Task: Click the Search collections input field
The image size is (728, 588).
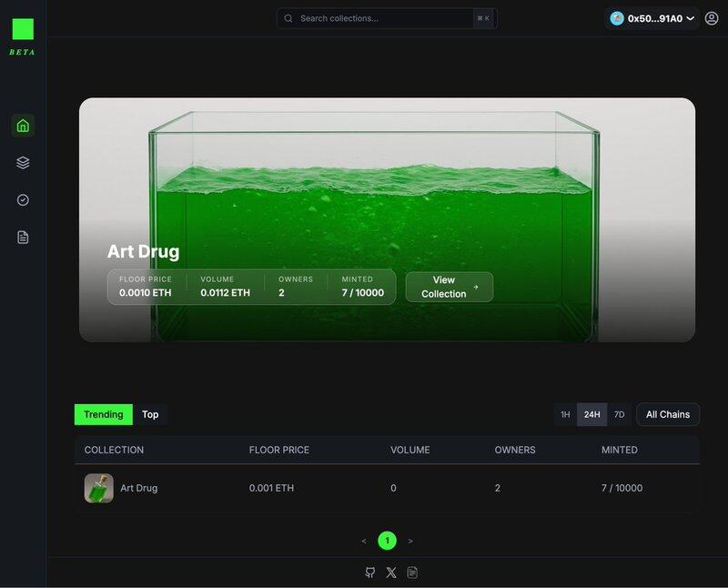Action: click(x=382, y=18)
